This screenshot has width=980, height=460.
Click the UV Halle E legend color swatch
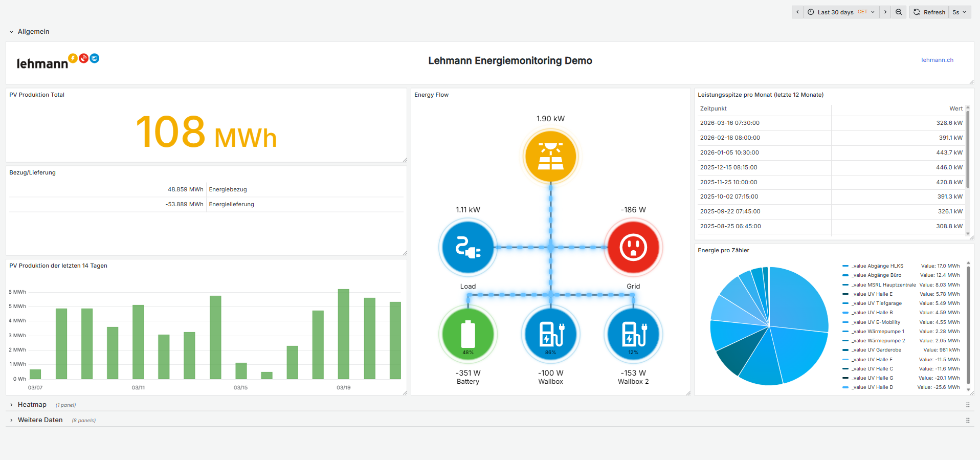pos(845,294)
